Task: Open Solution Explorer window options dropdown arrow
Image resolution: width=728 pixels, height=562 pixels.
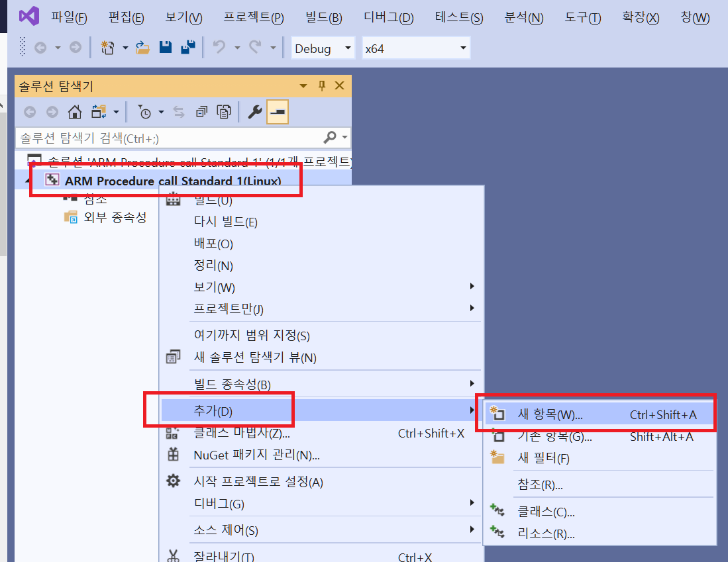Action: (x=303, y=86)
